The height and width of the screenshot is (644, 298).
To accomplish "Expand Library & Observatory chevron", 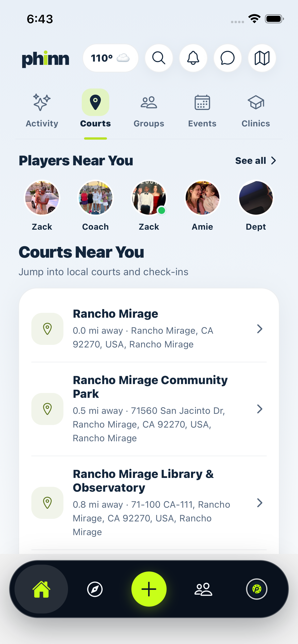I will pyautogui.click(x=260, y=503).
